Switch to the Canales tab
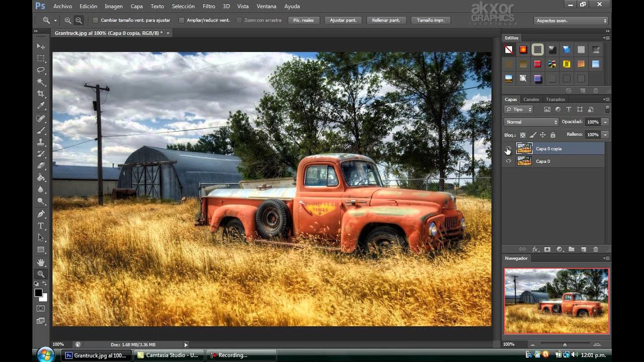 click(531, 100)
